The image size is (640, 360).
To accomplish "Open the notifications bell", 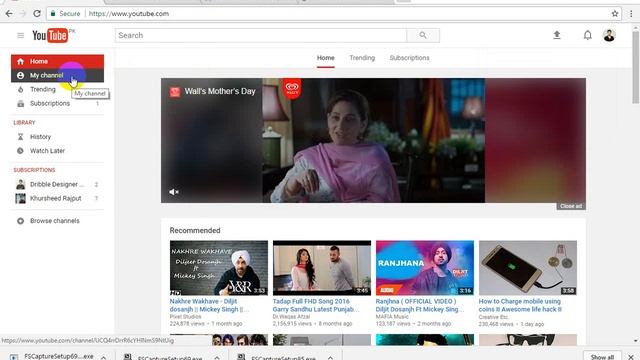I will click(x=587, y=36).
